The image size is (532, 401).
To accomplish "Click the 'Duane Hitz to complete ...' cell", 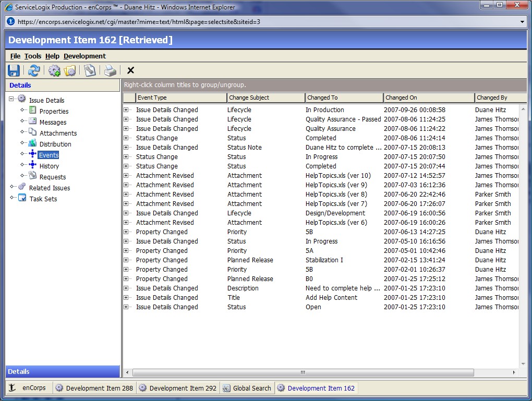I will pos(343,148).
